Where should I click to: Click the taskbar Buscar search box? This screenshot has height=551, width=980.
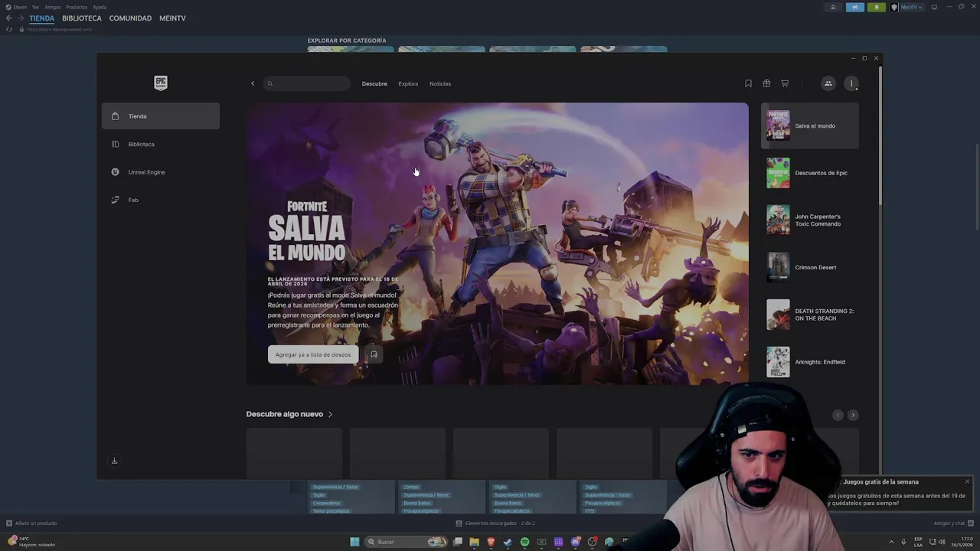click(x=405, y=542)
